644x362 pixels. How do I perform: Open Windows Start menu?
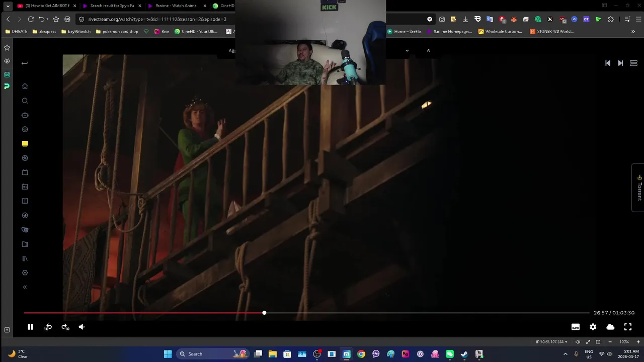tap(168, 354)
